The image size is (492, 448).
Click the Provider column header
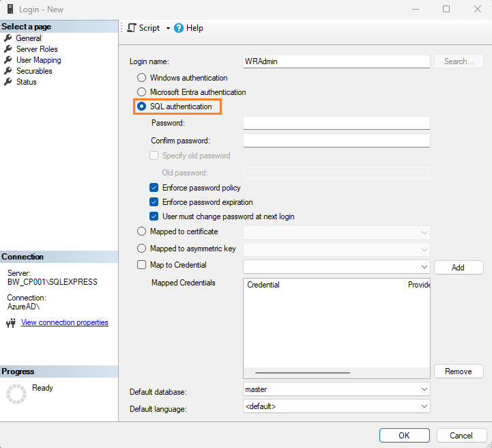(x=418, y=285)
